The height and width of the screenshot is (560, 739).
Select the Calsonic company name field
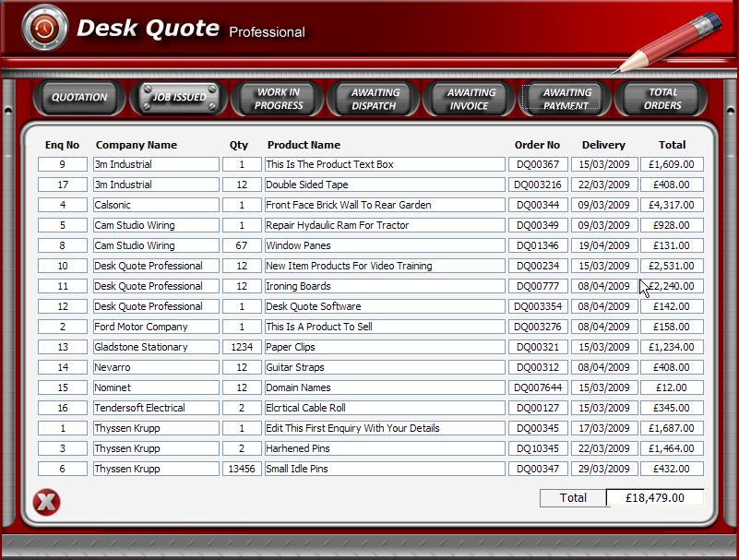[156, 205]
